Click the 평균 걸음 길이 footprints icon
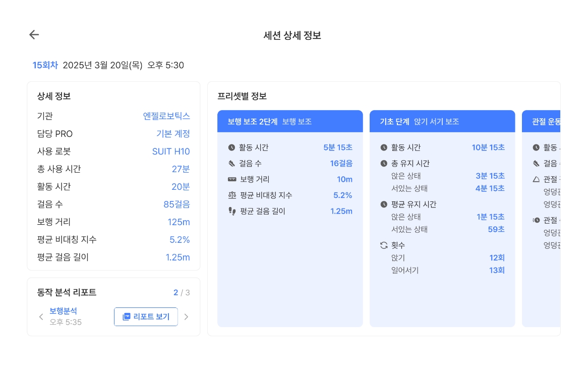Viewport: 588px width, 365px height. pyautogui.click(x=231, y=211)
